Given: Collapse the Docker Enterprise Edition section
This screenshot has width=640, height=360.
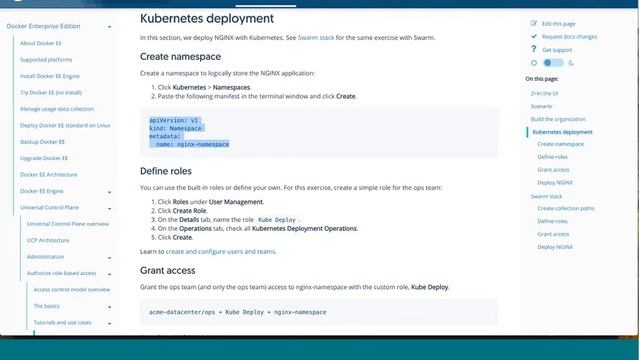Looking at the screenshot, I should click(x=109, y=27).
